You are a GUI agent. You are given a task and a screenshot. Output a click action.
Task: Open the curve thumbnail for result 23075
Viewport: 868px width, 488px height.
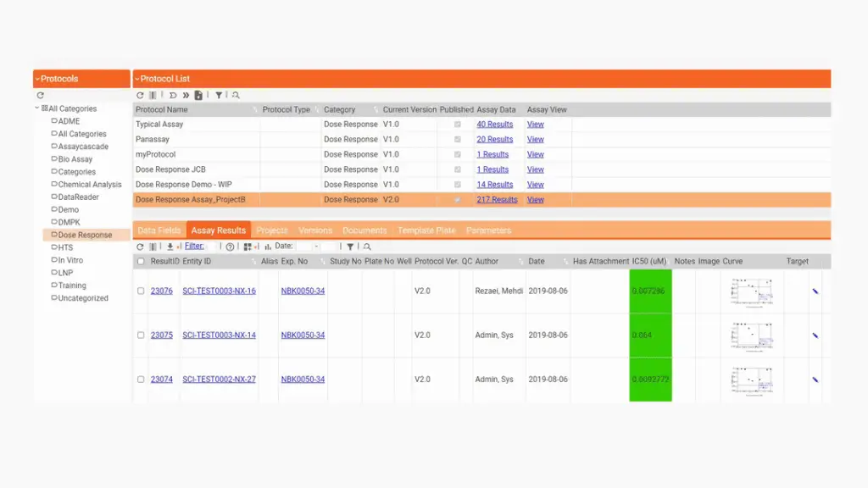pos(751,335)
